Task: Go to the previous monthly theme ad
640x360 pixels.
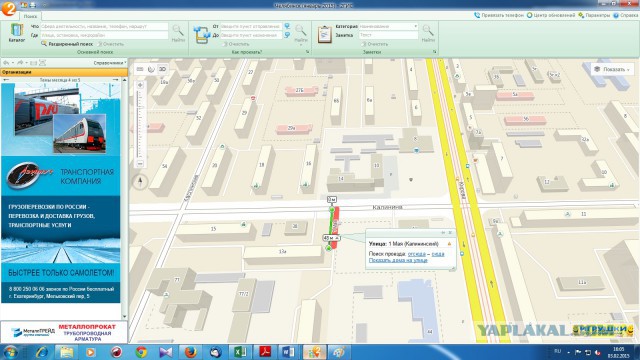Action: point(6,80)
